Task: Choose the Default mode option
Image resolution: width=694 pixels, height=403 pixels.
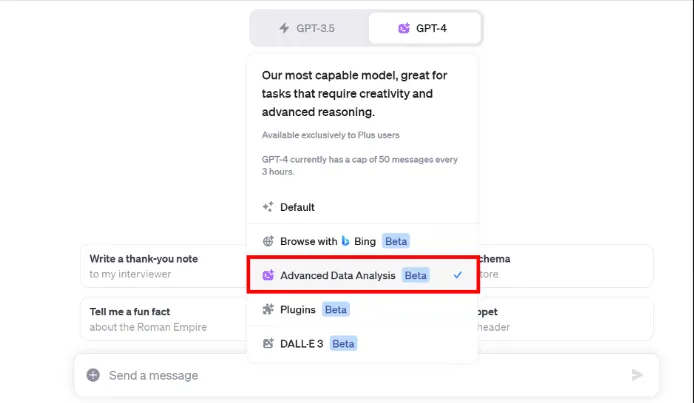Action: pos(362,207)
